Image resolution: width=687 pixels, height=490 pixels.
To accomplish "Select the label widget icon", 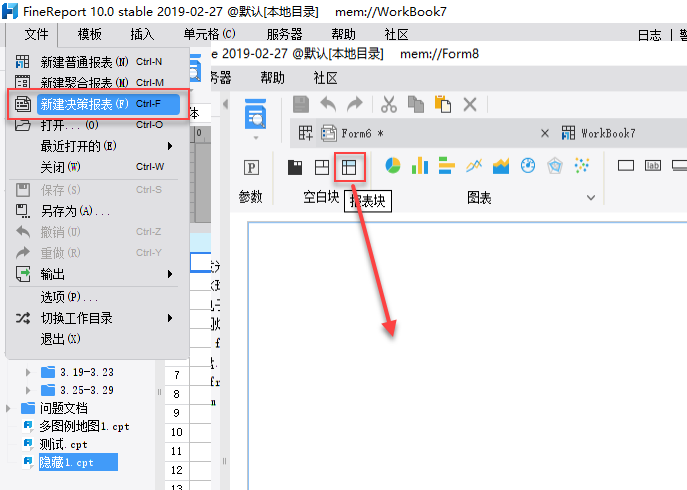I will (653, 166).
